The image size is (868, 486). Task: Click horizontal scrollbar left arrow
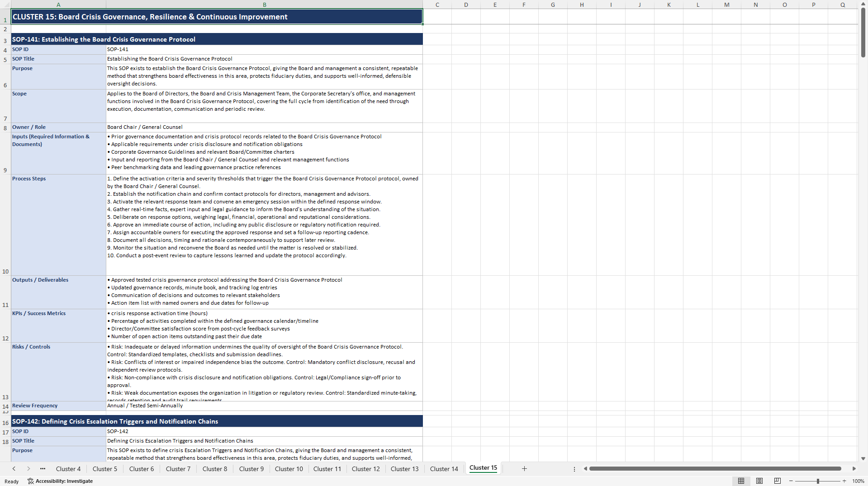pos(585,469)
